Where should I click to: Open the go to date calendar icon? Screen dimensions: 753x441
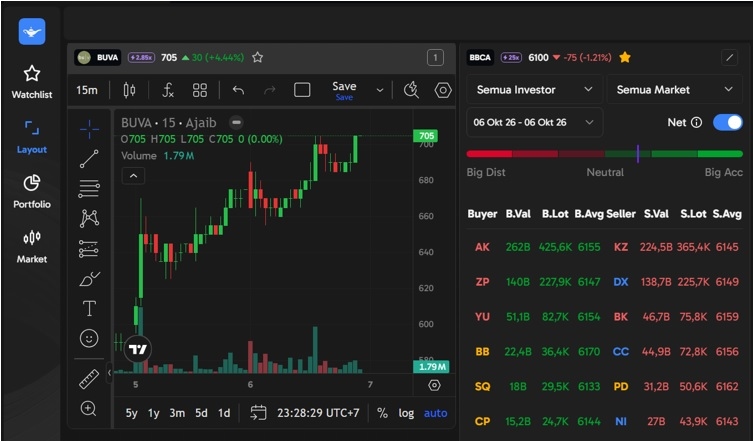(258, 413)
